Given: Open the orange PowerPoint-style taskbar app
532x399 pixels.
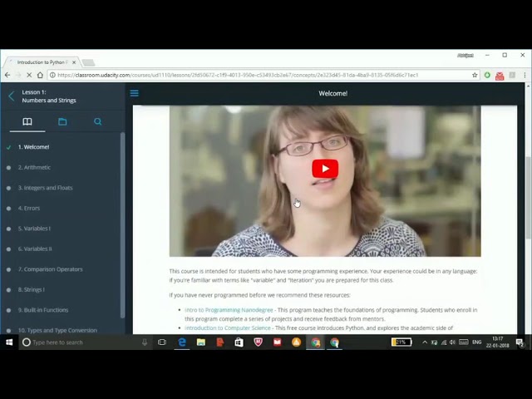Looking at the screenshot, I should point(219,342).
